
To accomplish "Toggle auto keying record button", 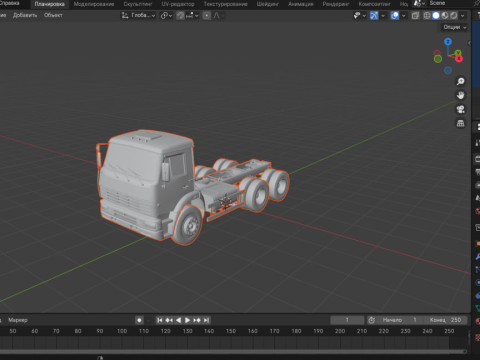I will (x=139, y=320).
